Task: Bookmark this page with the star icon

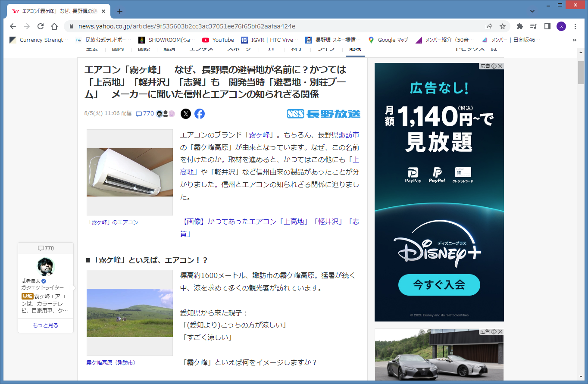Action: pyautogui.click(x=503, y=26)
